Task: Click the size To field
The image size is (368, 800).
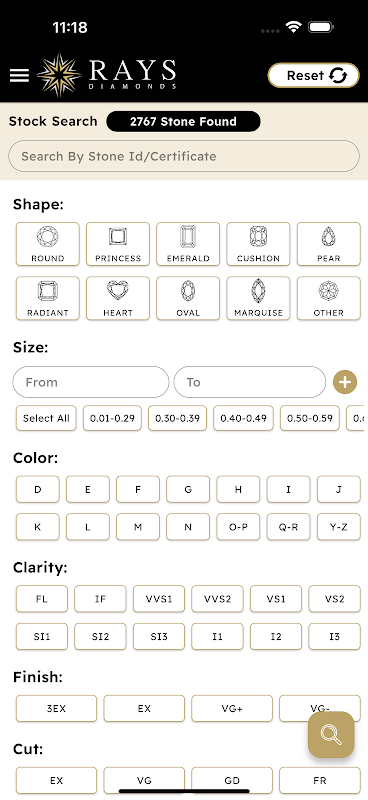Action: [250, 382]
